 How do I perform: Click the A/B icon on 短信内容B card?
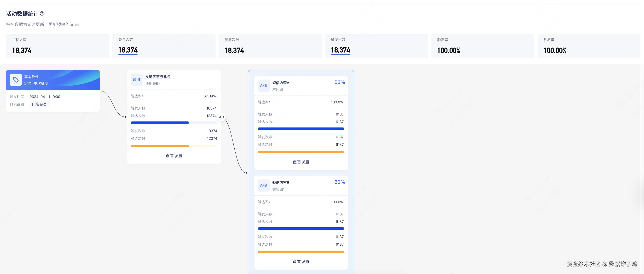point(263,186)
